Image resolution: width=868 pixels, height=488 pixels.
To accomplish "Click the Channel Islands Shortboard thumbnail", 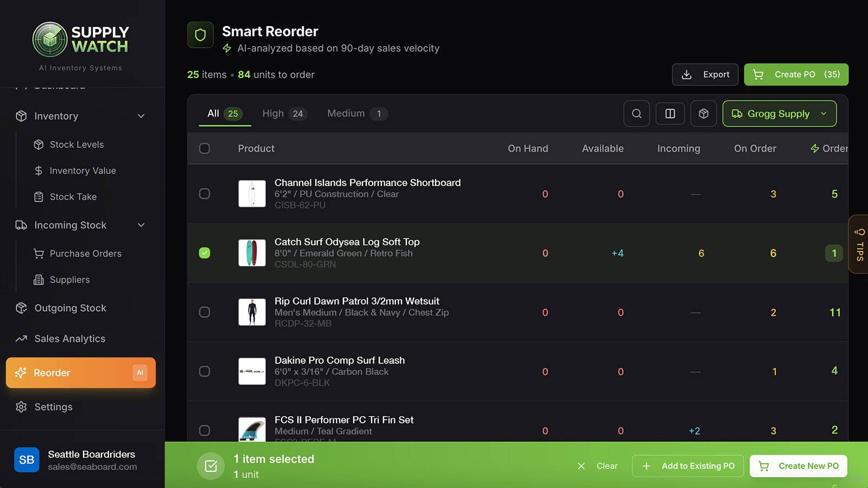I will [252, 194].
